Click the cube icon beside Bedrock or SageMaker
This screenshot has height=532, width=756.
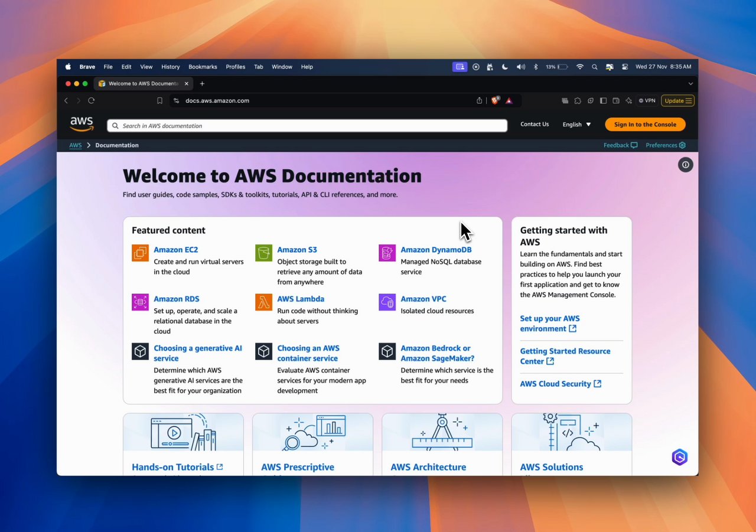387,351
